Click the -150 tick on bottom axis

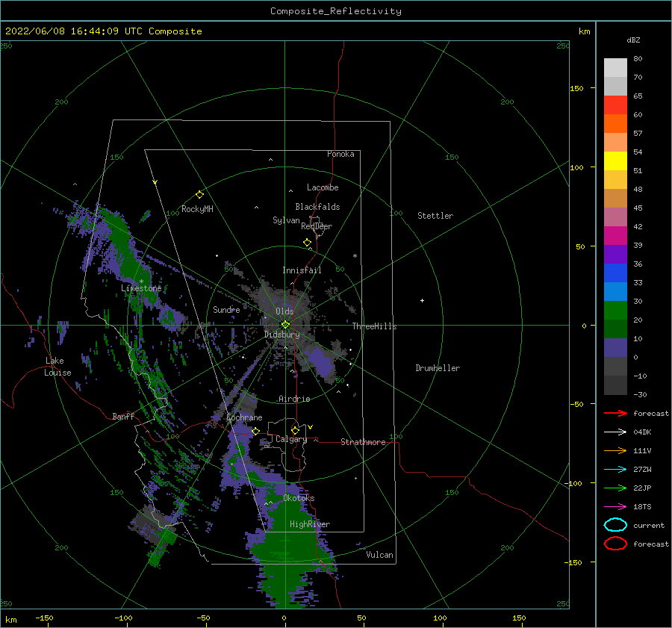pos(44,618)
